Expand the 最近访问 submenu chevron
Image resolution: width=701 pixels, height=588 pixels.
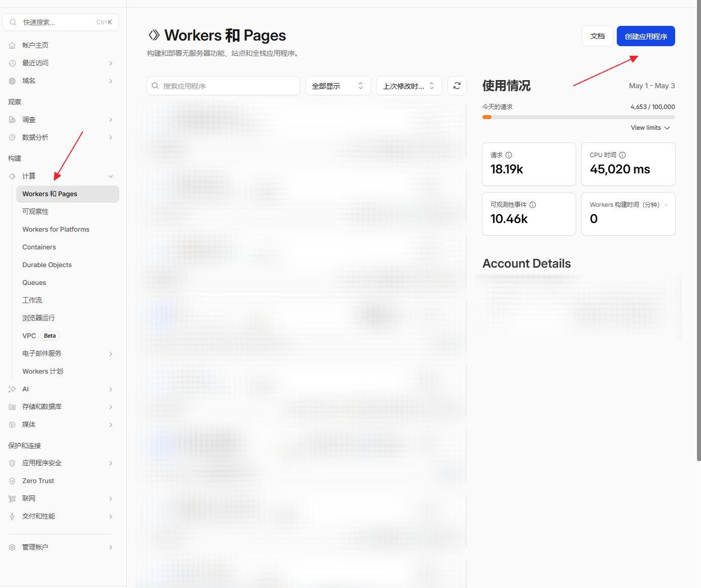point(111,63)
